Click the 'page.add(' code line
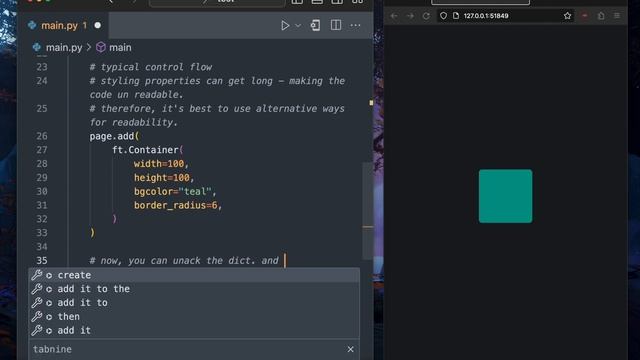 114,136
